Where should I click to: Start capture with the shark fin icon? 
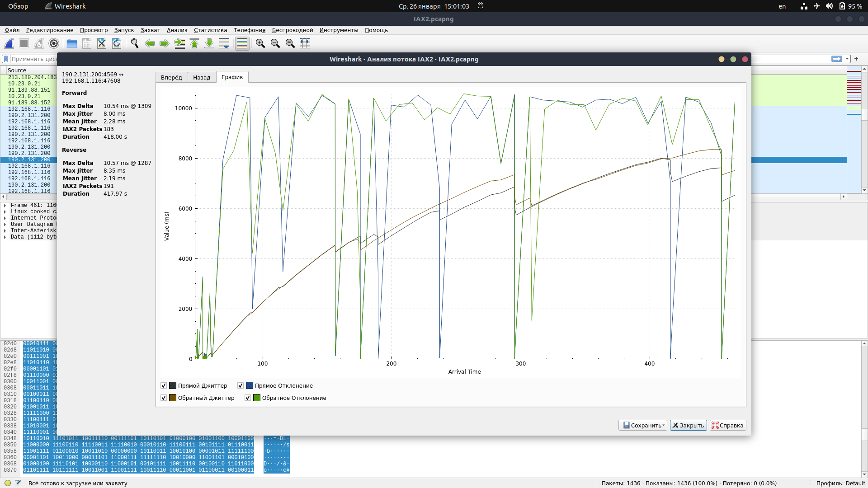[x=9, y=43]
